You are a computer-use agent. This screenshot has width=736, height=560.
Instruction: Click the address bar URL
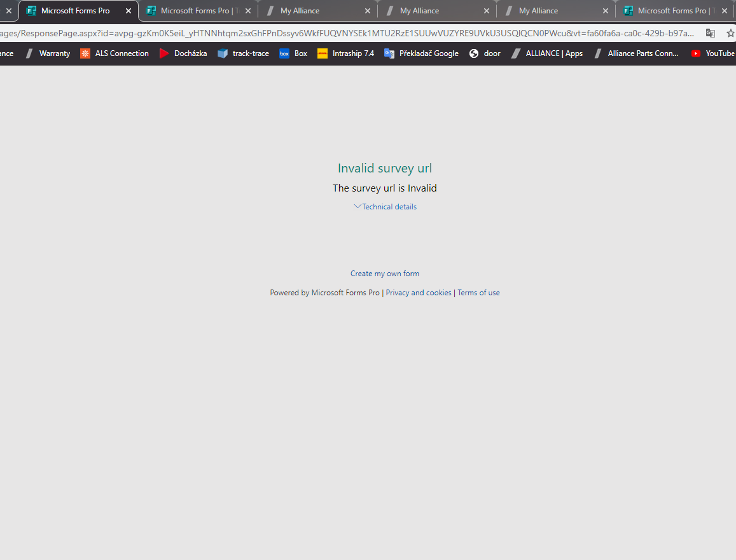[347, 33]
